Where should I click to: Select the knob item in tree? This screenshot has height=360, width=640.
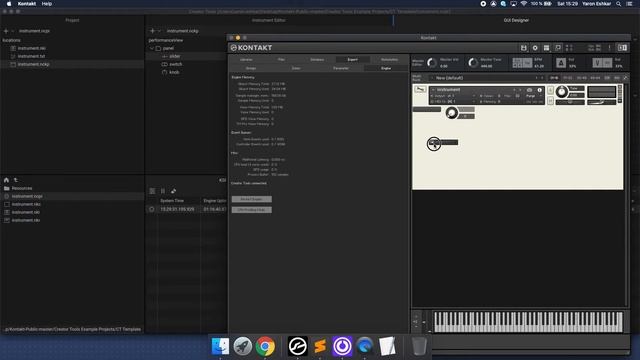pos(174,72)
